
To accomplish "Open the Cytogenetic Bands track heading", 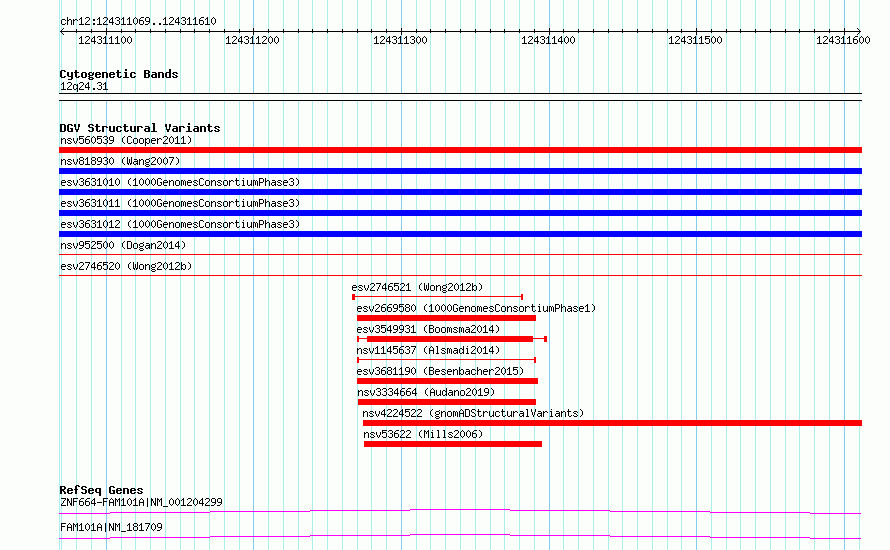I will click(119, 74).
